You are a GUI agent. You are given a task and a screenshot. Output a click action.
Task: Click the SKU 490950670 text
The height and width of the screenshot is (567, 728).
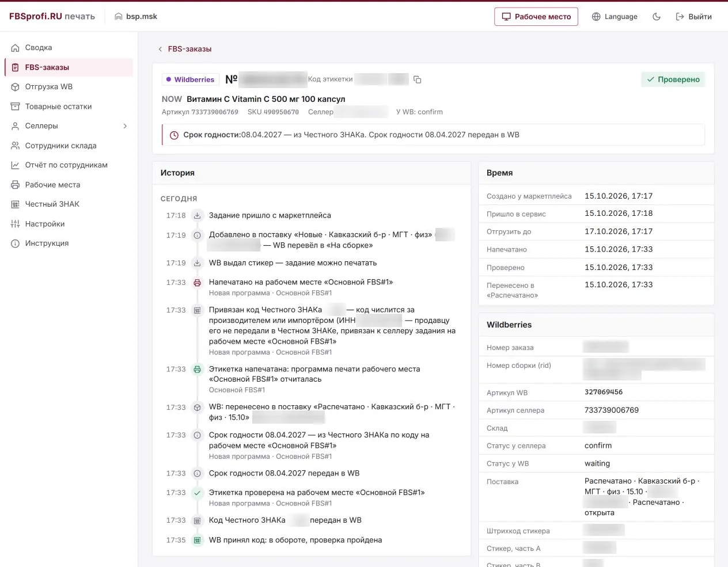[273, 112]
